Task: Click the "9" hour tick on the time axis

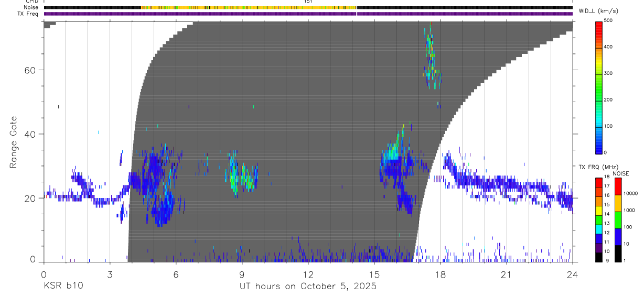Action: [x=242, y=274]
